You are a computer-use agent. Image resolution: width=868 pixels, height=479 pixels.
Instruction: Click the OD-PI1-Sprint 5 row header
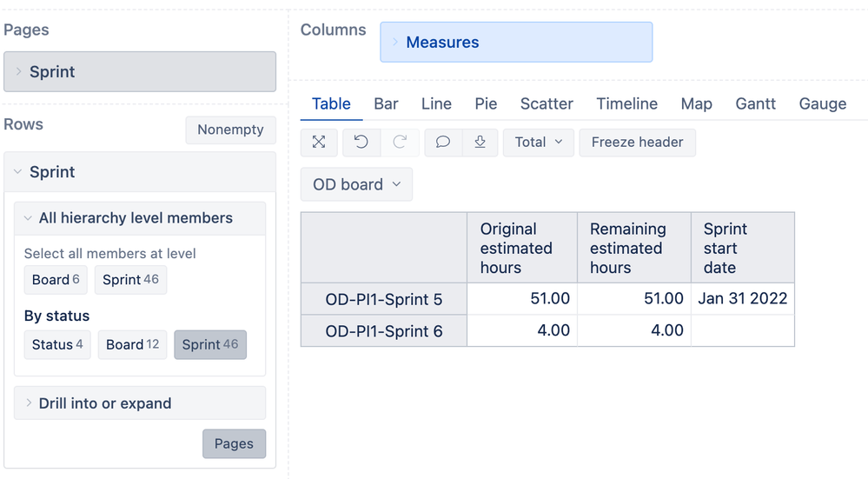pos(383,299)
